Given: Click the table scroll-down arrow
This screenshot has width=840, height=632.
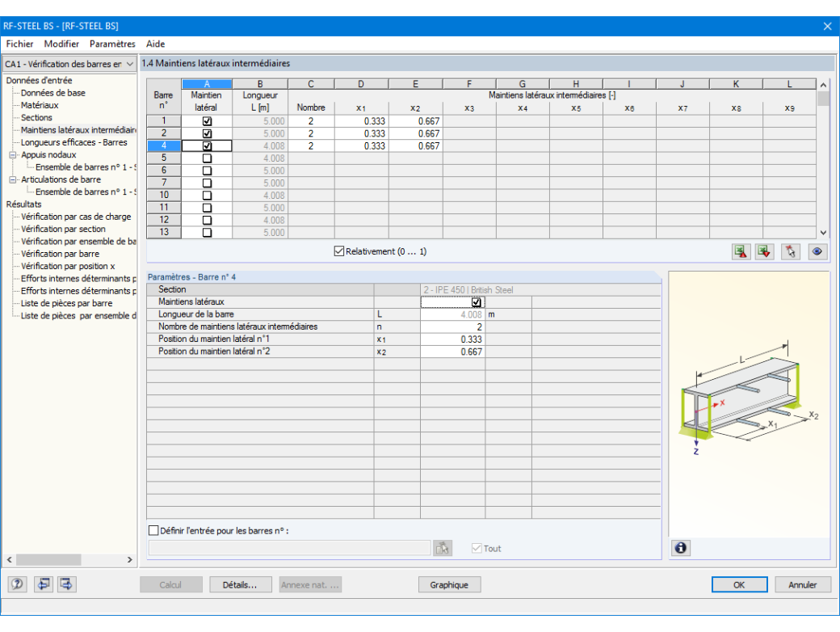Looking at the screenshot, I should coord(823,233).
